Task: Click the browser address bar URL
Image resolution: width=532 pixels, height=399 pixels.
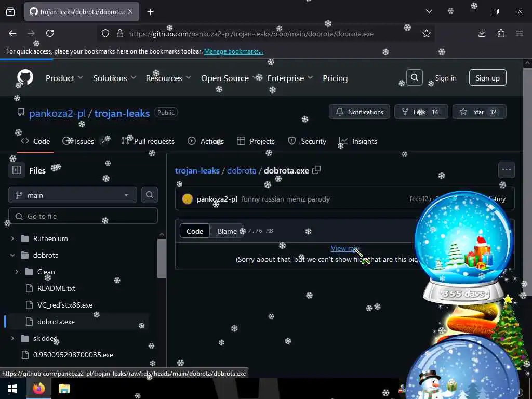Action: coord(251,34)
